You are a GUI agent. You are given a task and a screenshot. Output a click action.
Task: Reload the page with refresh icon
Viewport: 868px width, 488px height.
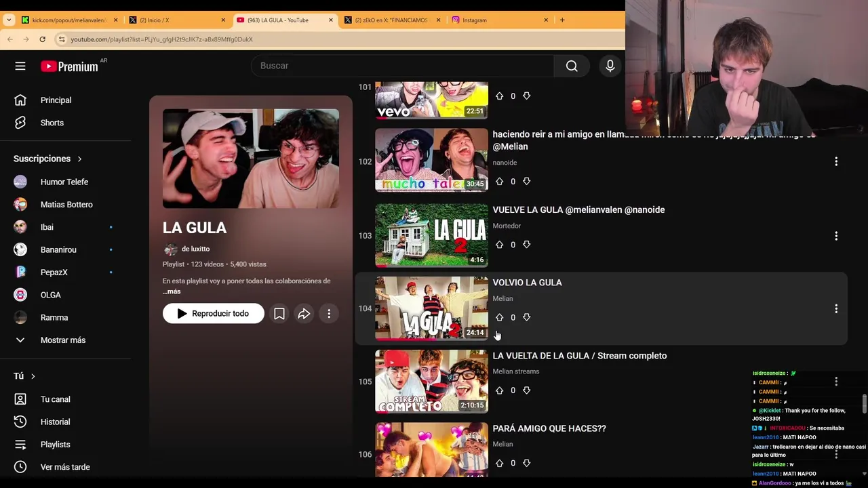click(42, 39)
